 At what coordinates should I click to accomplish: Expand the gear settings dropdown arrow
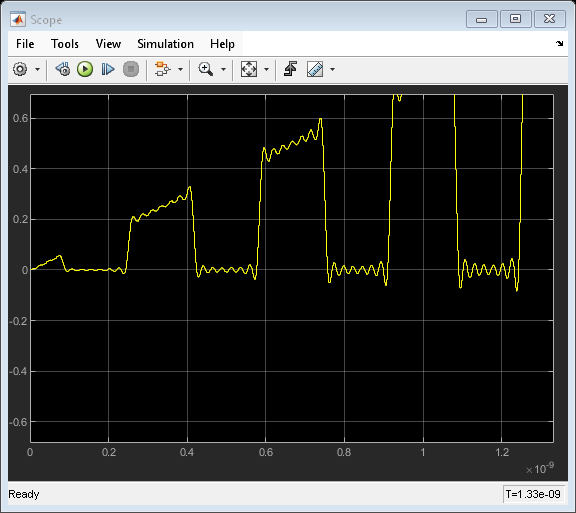(37, 69)
